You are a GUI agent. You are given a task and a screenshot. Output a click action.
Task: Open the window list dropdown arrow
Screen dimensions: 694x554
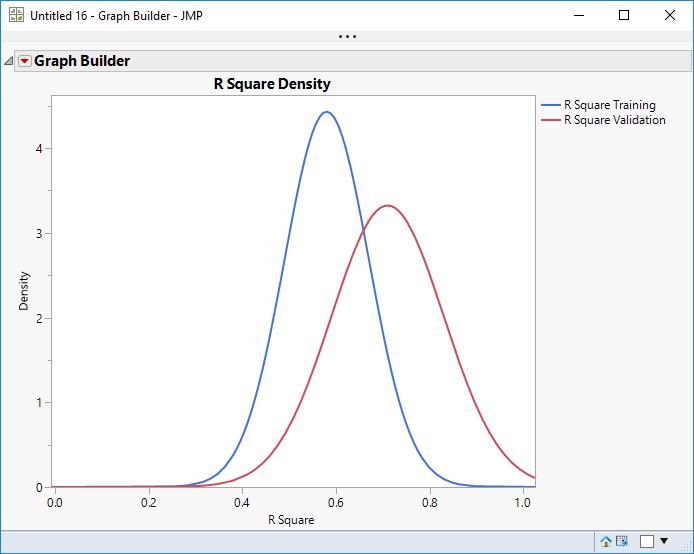click(664, 540)
